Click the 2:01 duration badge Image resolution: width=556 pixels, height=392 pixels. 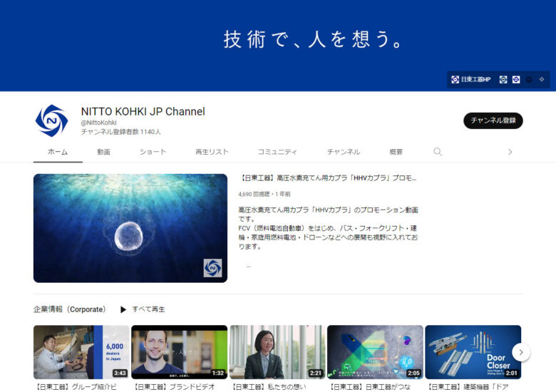(511, 373)
